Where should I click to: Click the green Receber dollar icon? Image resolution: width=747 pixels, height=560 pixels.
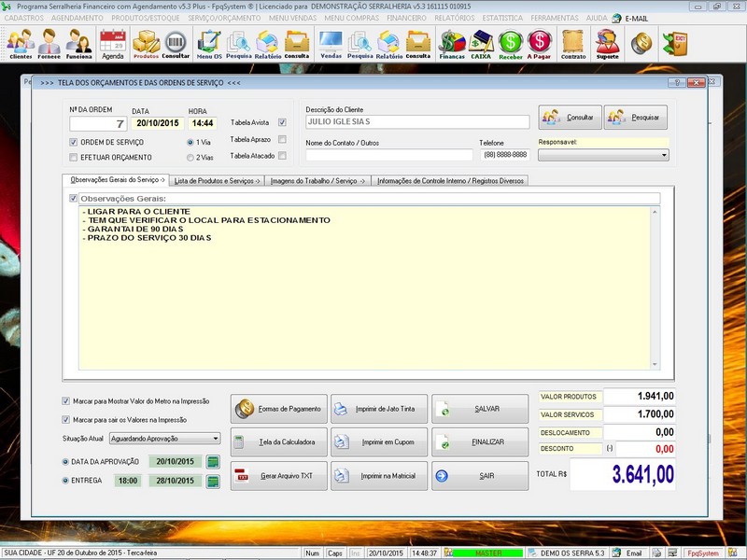coord(511,44)
